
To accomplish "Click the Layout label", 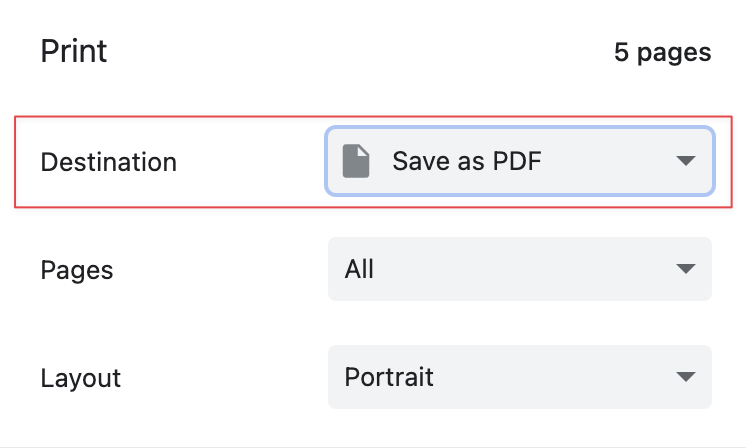I will [81, 379].
